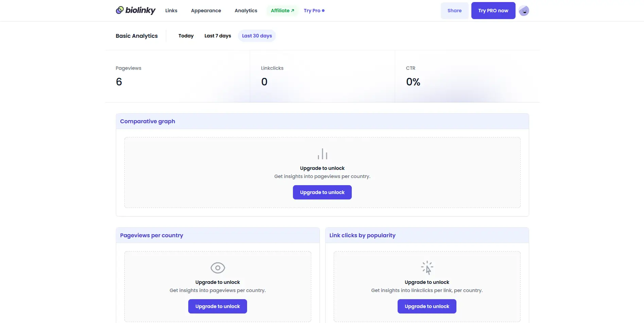This screenshot has height=323, width=644.
Task: Switch to Last 7 days range
Action: pos(218,36)
